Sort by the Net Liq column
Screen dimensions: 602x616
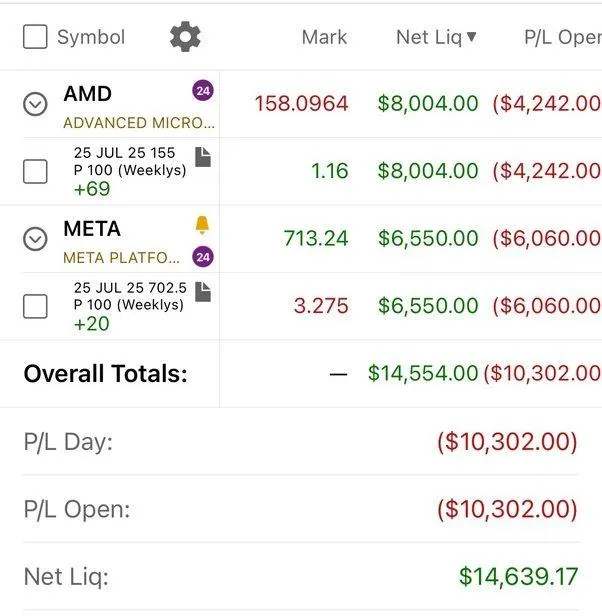[436, 37]
